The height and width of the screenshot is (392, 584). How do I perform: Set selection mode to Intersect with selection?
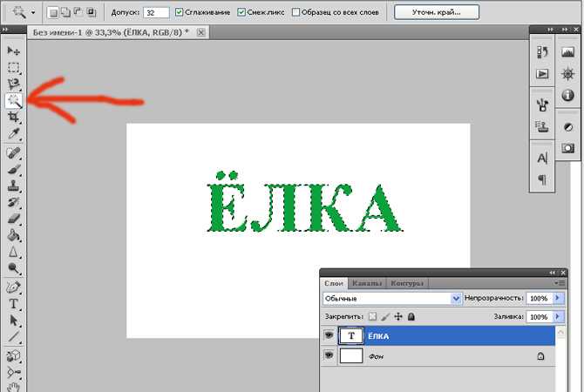click(91, 13)
